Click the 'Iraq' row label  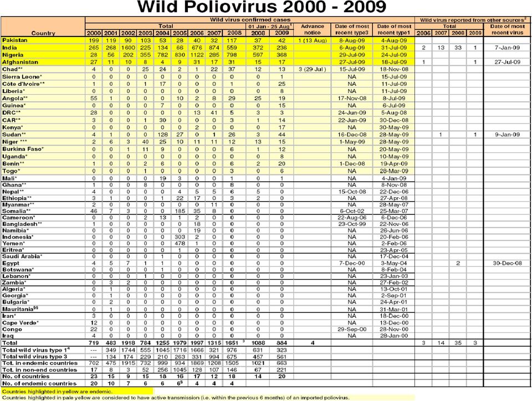coord(8,336)
